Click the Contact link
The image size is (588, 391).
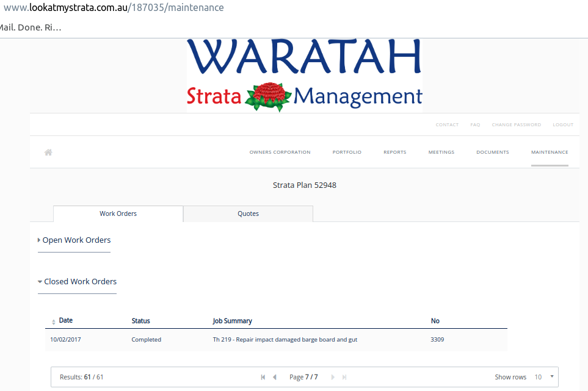click(x=447, y=124)
